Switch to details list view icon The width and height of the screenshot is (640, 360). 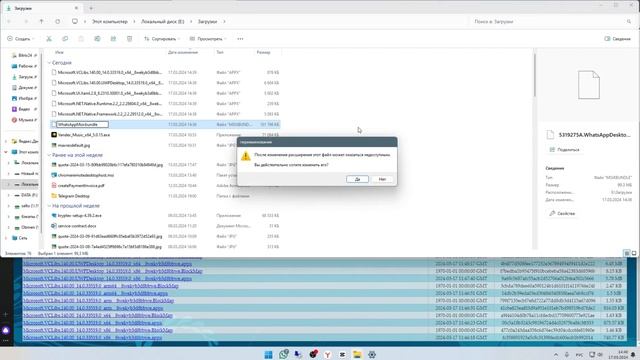coord(627,253)
